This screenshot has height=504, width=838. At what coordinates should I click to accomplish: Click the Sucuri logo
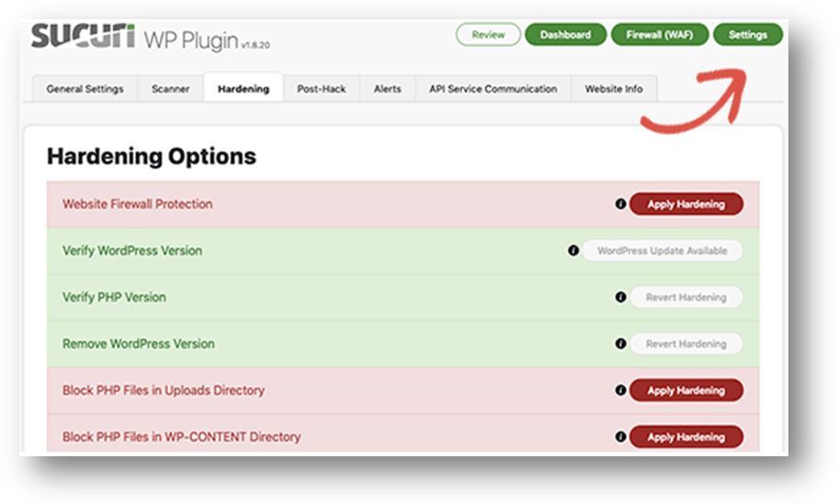coord(83,36)
